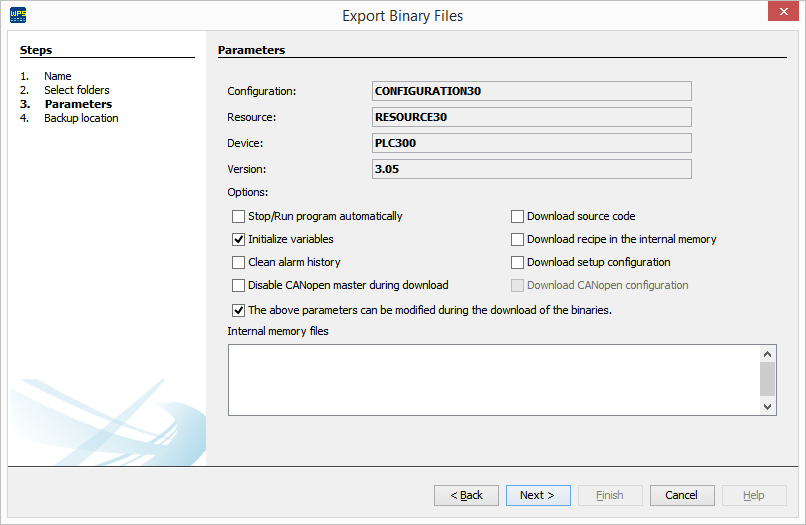Click the WPS application icon in title bar
This screenshot has width=806, height=525.
17,15
